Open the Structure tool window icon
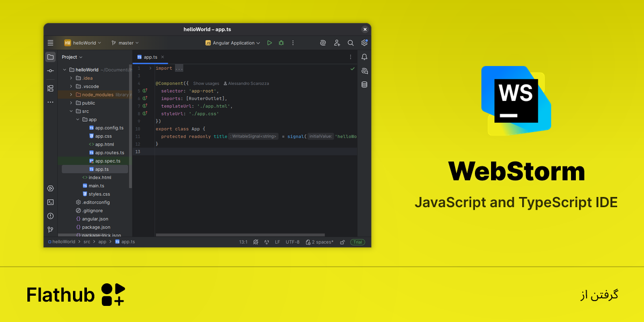Viewport: 644px width, 322px height. tap(50, 88)
